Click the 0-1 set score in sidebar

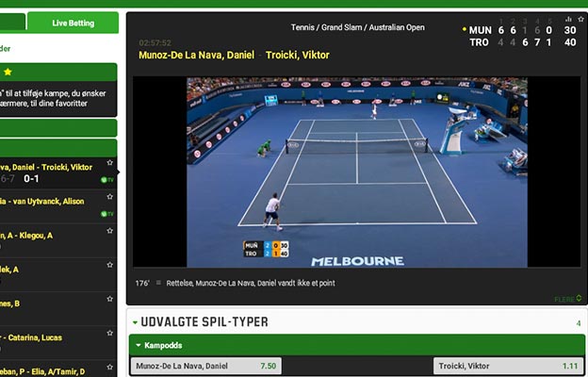[x=31, y=178]
